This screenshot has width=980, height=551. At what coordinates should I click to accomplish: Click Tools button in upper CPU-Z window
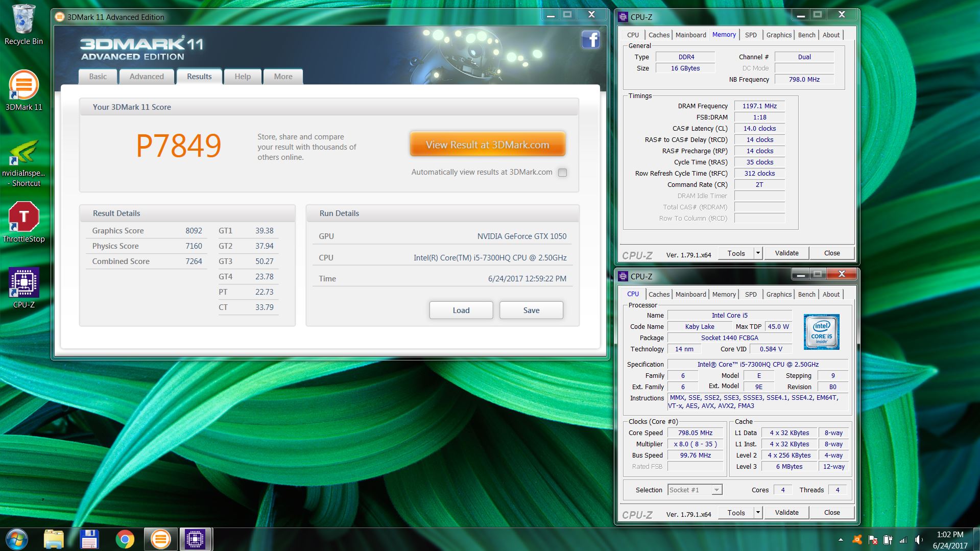(736, 253)
